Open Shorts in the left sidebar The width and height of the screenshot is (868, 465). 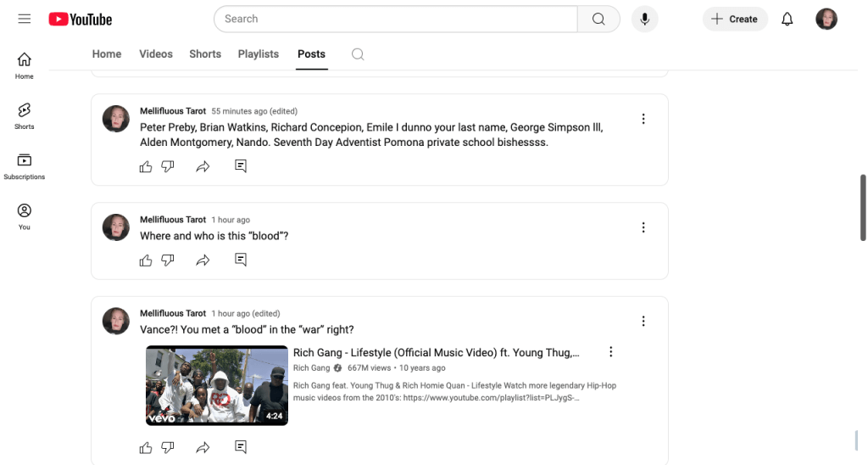pos(25,116)
